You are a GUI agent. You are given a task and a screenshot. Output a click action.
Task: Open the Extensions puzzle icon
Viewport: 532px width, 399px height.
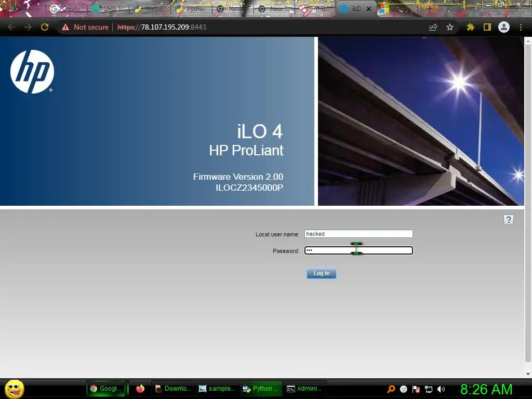[x=470, y=27]
